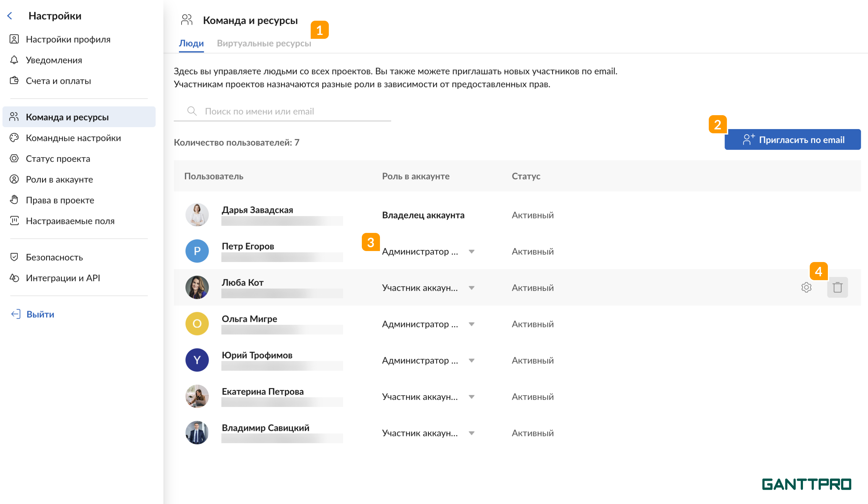
Task: Click the Выйти logout link
Action: [40, 314]
